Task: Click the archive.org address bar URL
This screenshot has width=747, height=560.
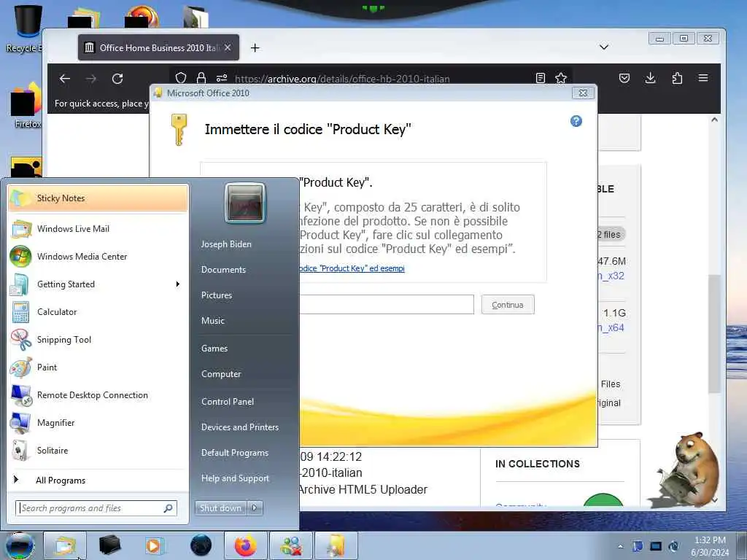Action: pyautogui.click(x=342, y=79)
